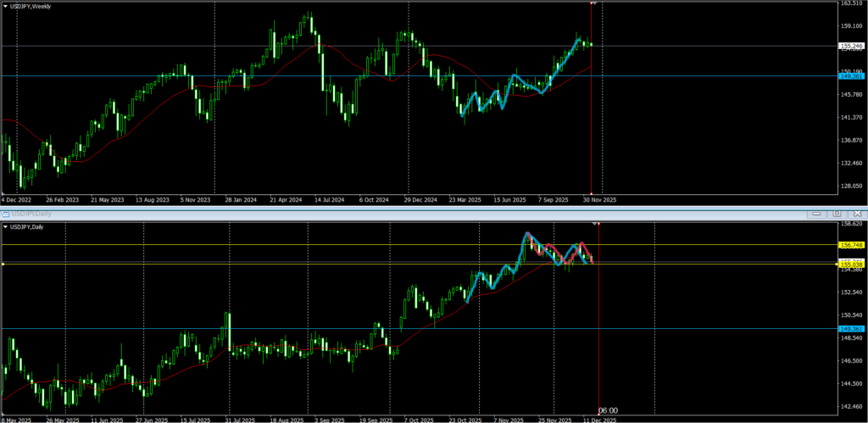
Task: Click the 06:00 time label on Daily chart
Action: tap(608, 410)
